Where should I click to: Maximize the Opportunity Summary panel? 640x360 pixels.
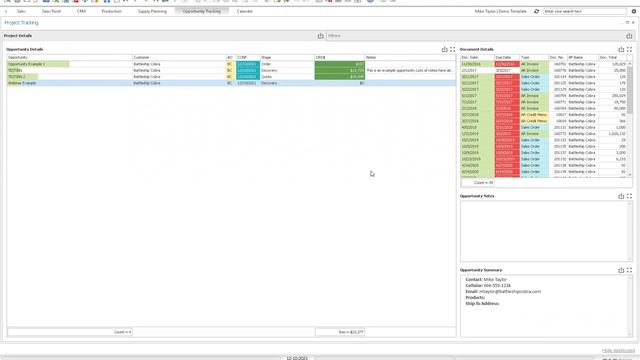(x=629, y=270)
